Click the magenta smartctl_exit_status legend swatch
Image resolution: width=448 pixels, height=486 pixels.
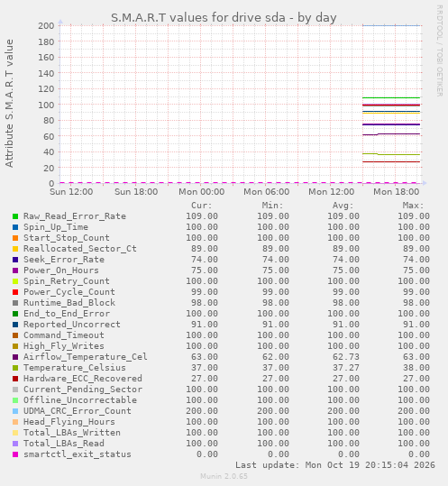15,454
